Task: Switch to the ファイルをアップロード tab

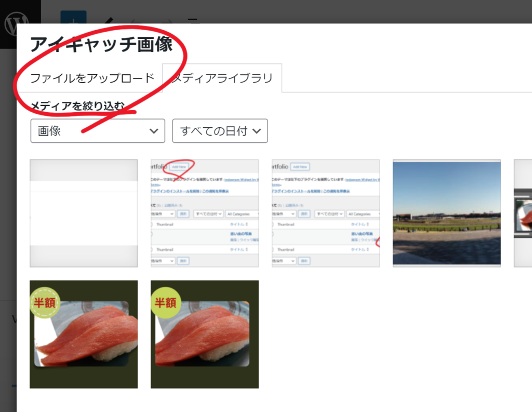Action: (x=92, y=78)
